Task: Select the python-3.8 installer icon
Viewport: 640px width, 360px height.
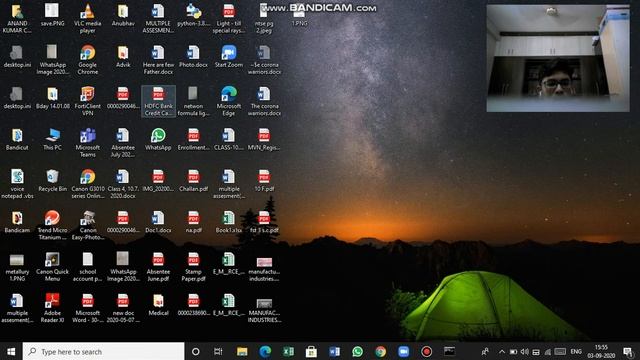Action: (193, 16)
